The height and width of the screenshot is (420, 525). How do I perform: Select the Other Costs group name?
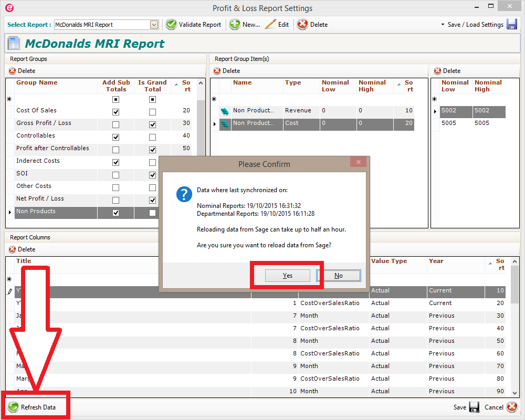point(34,186)
